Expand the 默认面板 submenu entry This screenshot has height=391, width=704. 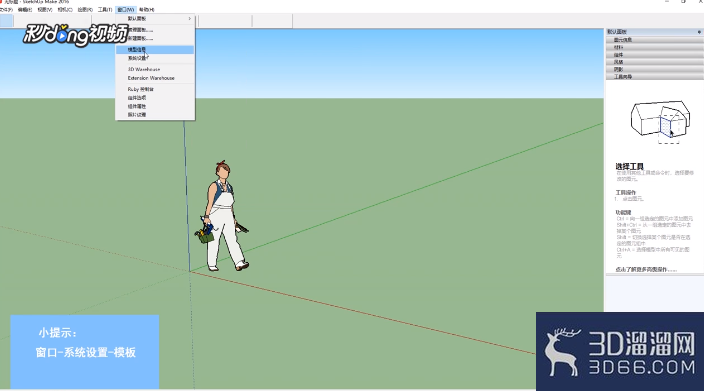tap(155, 18)
